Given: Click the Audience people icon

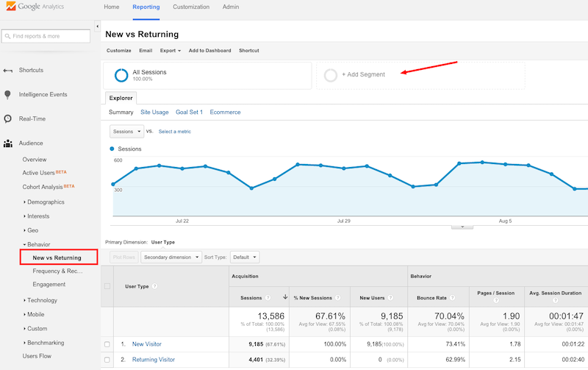Looking at the screenshot, I should pyautogui.click(x=7, y=143).
